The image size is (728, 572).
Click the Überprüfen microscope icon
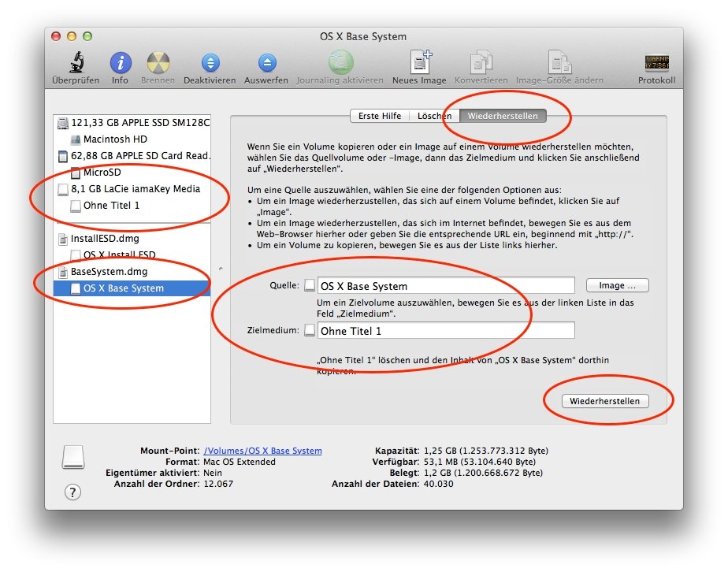76,62
